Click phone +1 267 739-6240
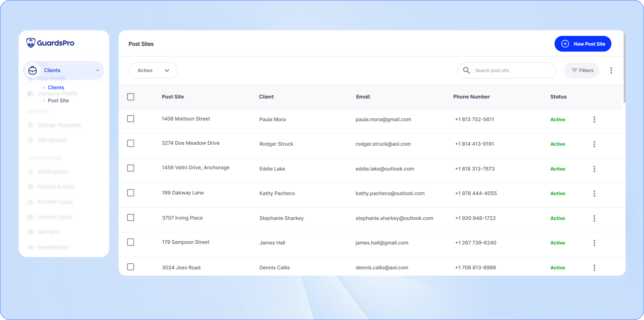Image resolution: width=644 pixels, height=320 pixels. coord(476,243)
